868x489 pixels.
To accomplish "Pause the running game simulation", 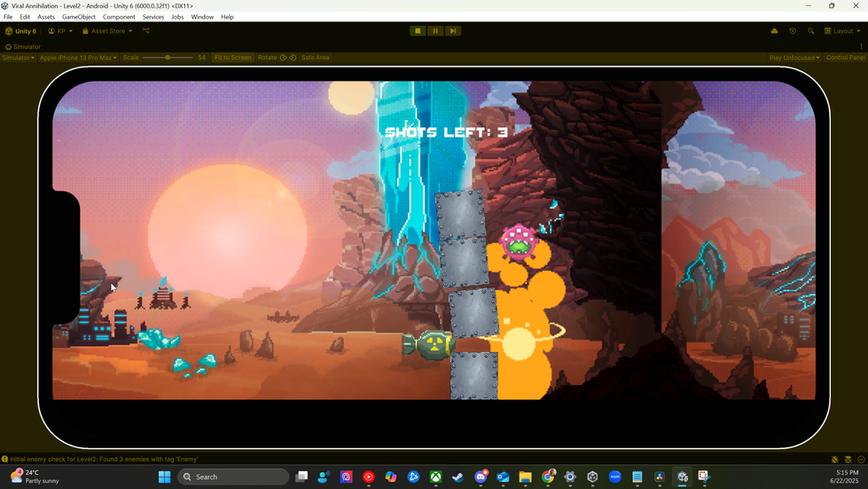I will tap(435, 31).
